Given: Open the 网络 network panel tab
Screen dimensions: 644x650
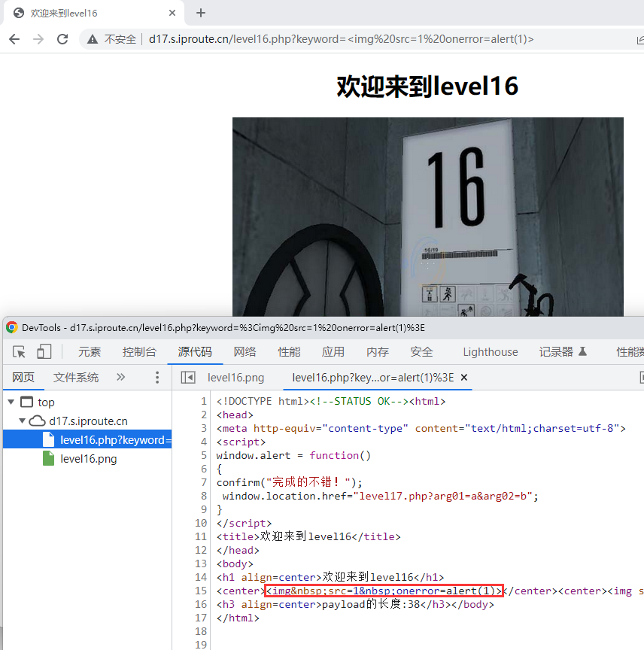Looking at the screenshot, I should pyautogui.click(x=245, y=352).
